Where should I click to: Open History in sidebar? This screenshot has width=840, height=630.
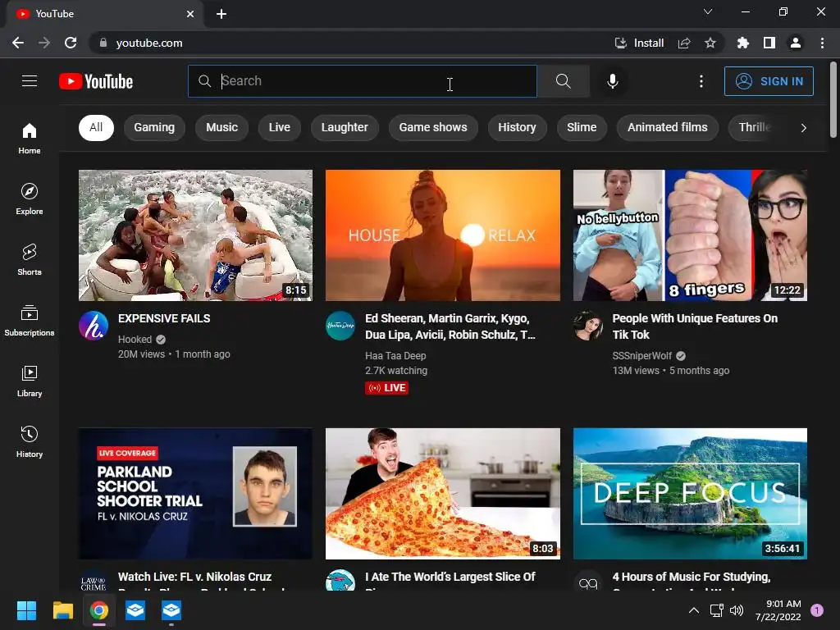point(30,441)
